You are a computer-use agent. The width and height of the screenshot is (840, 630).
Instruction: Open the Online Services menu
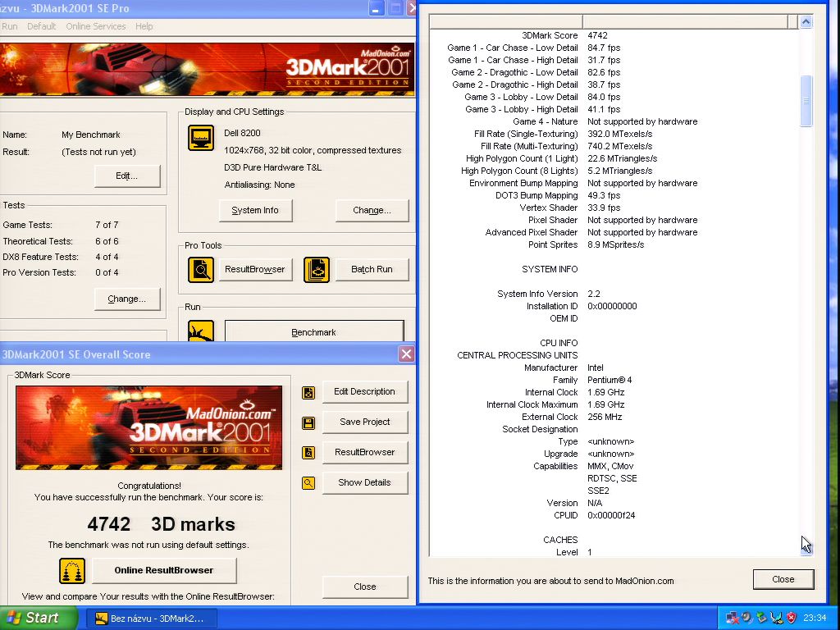(96, 26)
